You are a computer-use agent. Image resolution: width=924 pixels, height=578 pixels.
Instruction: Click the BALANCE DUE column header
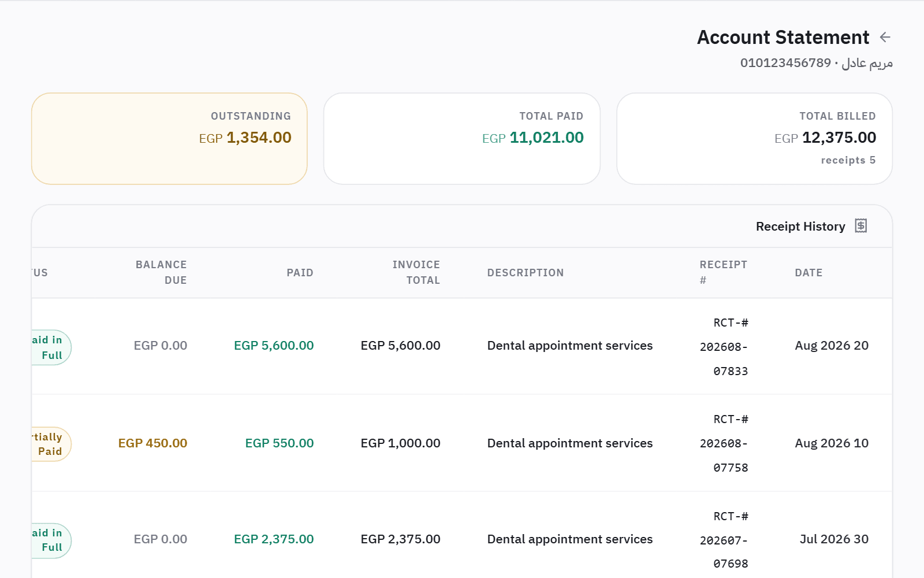(161, 272)
